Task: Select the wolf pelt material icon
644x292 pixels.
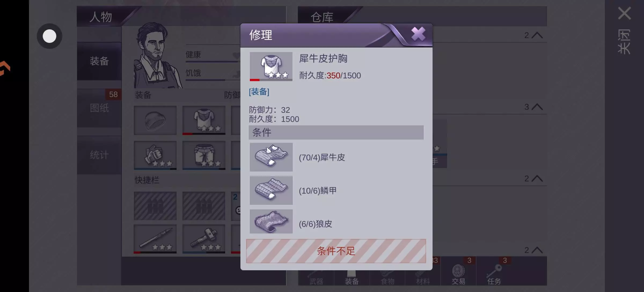Action: (271, 221)
